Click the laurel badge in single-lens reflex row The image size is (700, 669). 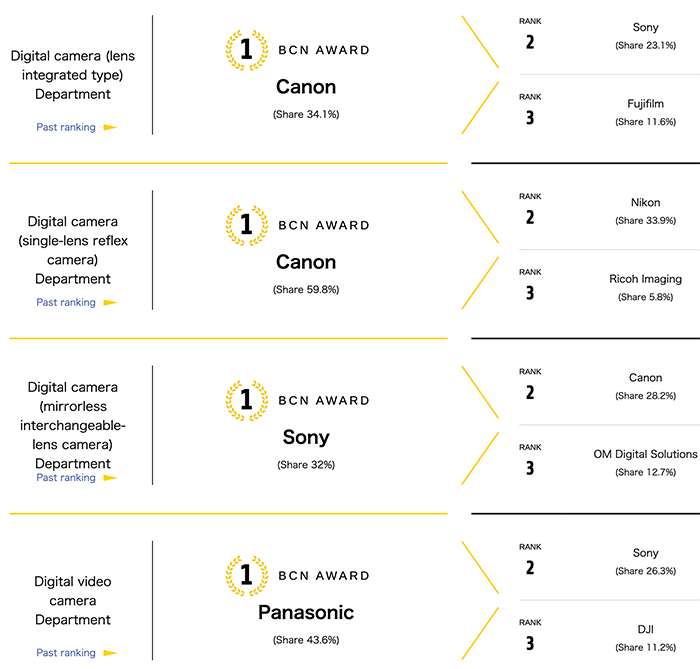[246, 225]
